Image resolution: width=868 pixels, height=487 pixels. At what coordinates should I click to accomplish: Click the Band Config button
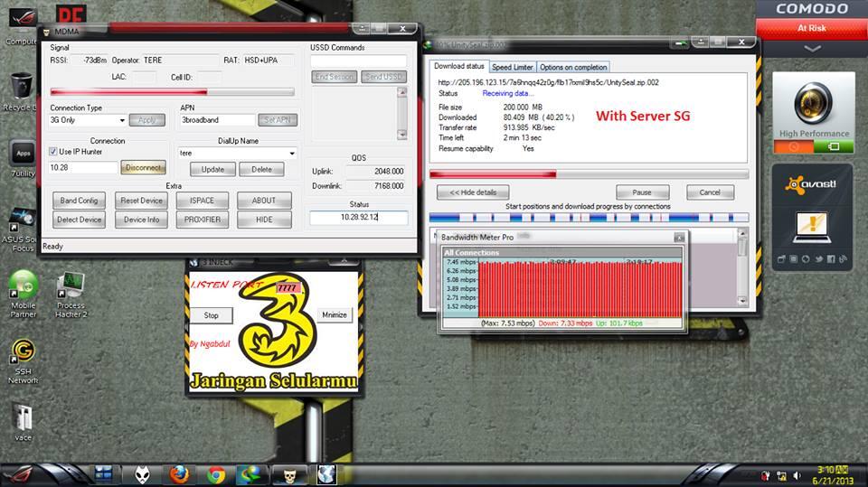(x=79, y=201)
